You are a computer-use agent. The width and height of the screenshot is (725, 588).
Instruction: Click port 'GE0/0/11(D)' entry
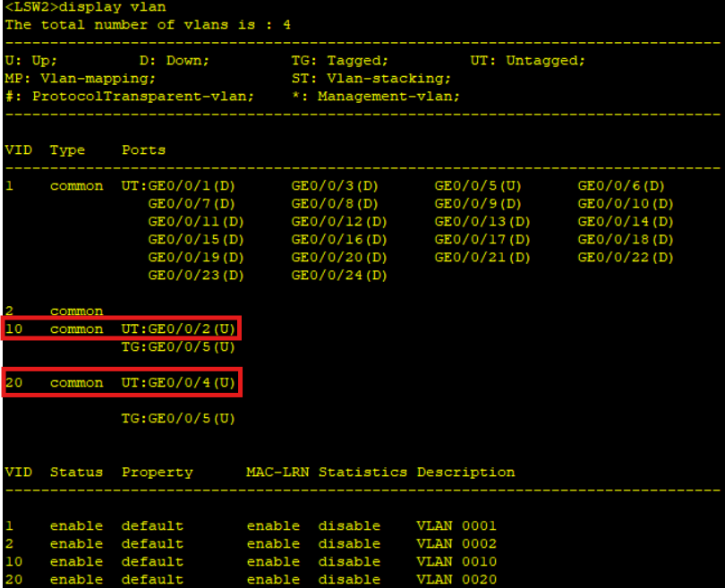pos(196,222)
